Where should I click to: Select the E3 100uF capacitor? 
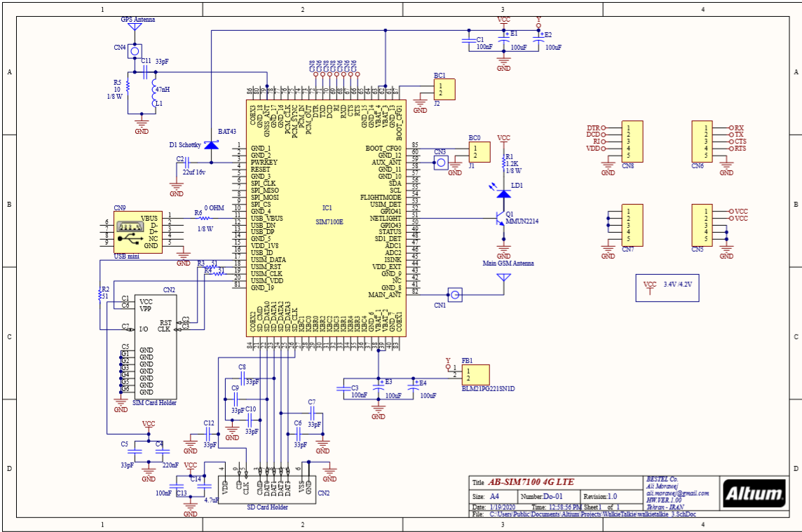click(x=379, y=388)
